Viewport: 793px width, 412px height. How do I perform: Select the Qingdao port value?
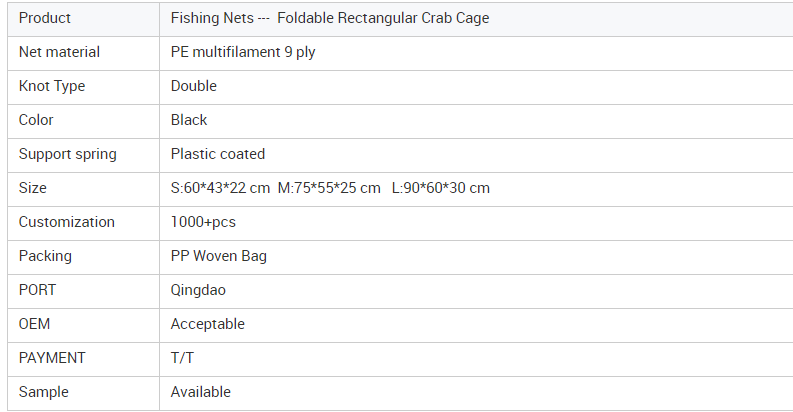pyautogui.click(x=198, y=291)
